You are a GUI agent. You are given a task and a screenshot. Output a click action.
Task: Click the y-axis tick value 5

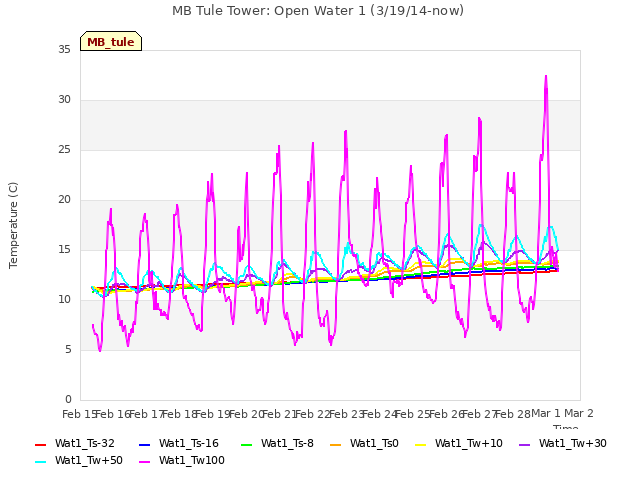[x=68, y=350]
